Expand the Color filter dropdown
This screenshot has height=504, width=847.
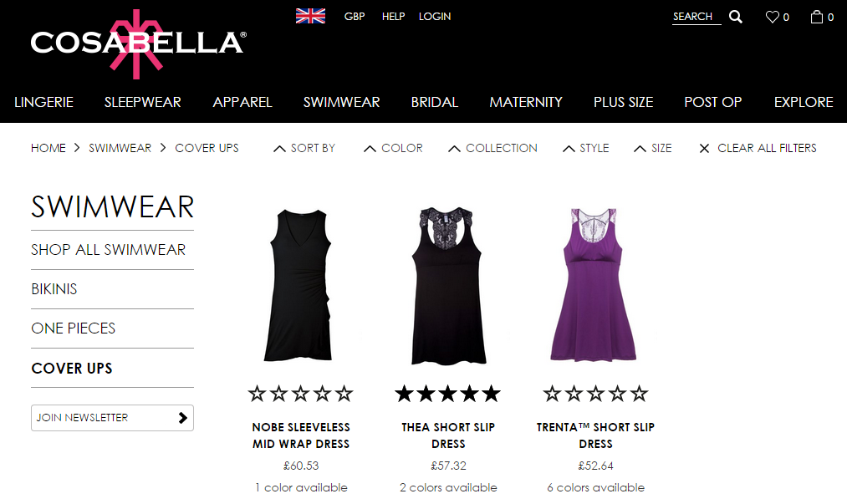pos(393,148)
